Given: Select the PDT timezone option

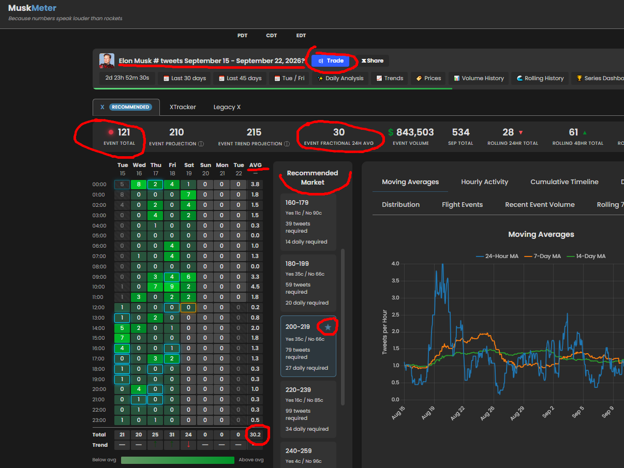Looking at the screenshot, I should pos(242,35).
